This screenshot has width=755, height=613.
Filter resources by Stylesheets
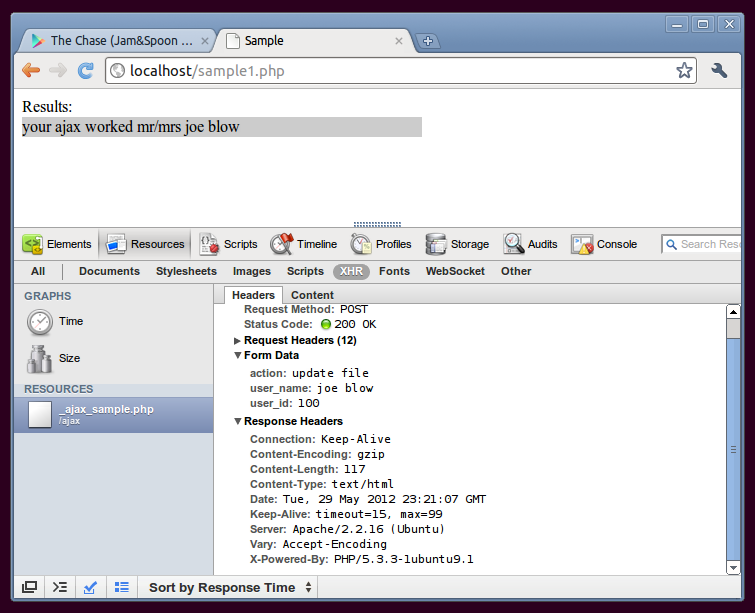[186, 271]
